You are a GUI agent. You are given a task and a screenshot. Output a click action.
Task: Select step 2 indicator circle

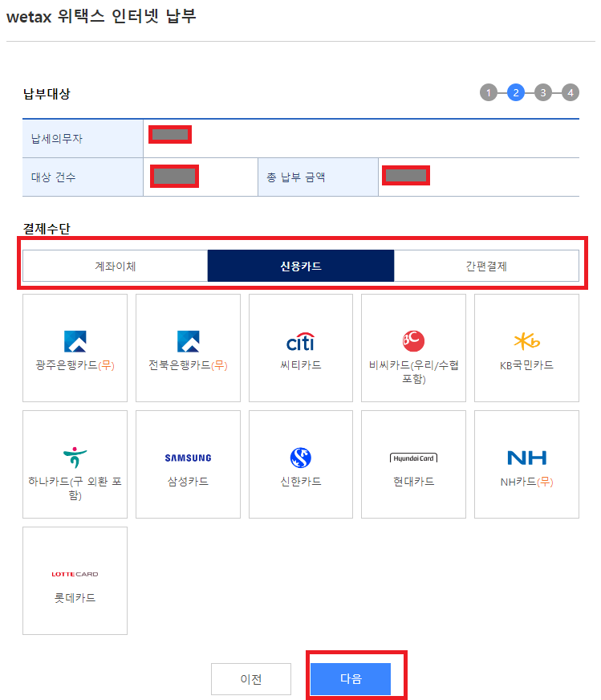516,92
